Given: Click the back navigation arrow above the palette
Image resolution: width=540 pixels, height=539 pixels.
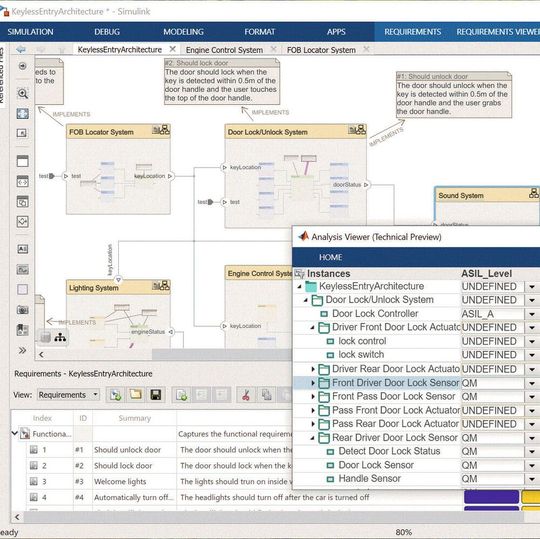Looking at the screenshot, I should [x=21, y=49].
